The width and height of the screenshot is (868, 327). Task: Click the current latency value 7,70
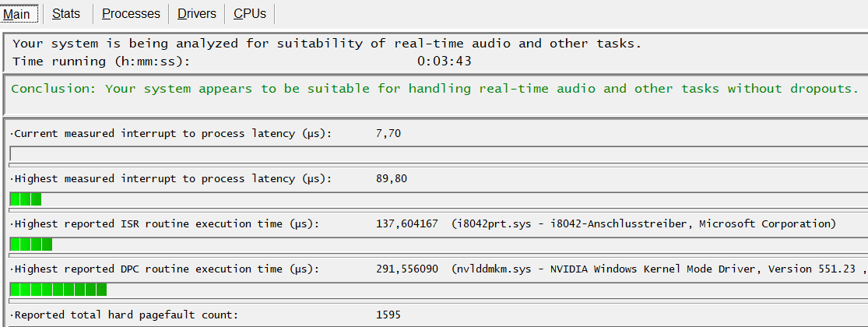[388, 134]
